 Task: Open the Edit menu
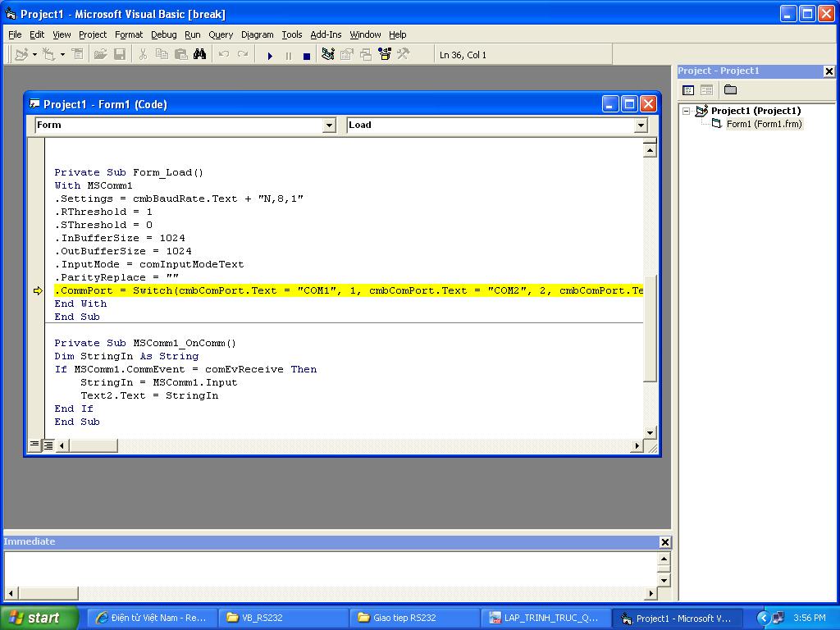(37, 34)
